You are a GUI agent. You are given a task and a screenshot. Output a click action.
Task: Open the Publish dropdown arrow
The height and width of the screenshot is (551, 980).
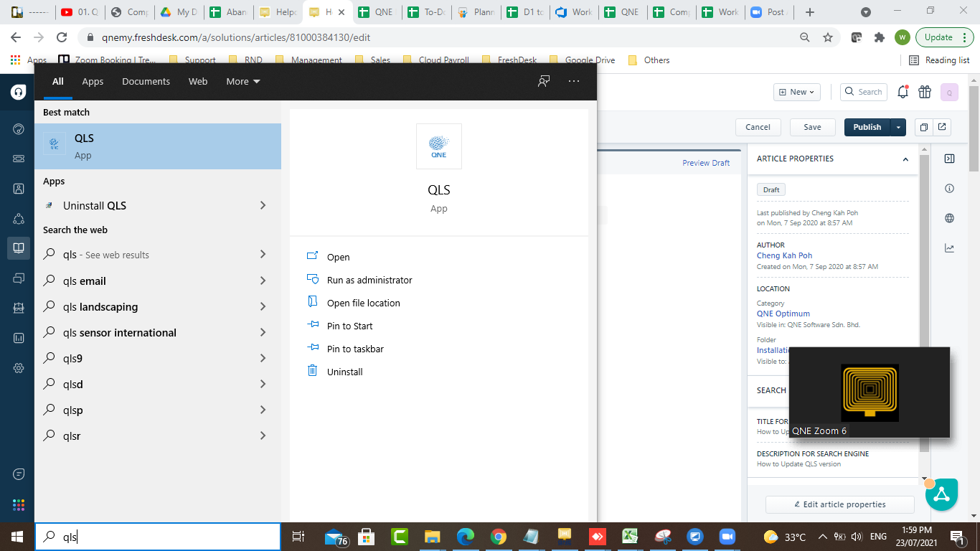pos(898,127)
